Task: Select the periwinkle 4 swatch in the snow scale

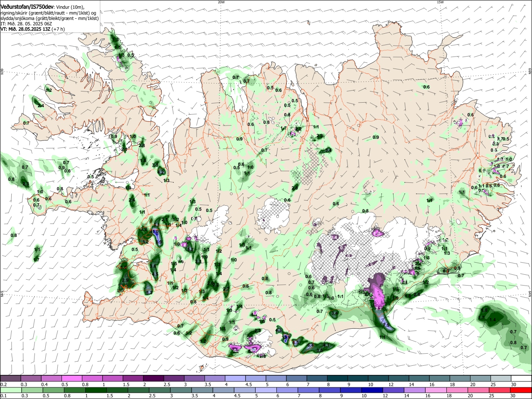Action: [x=235, y=379]
